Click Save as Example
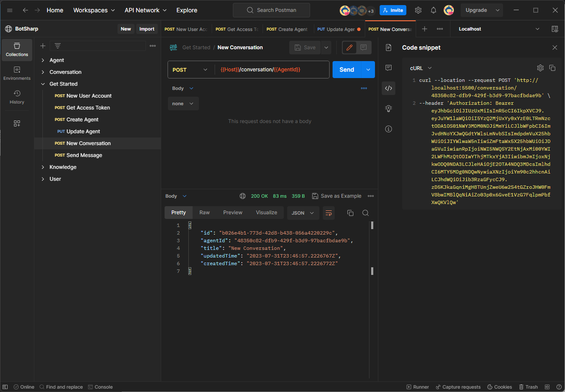 (337, 196)
